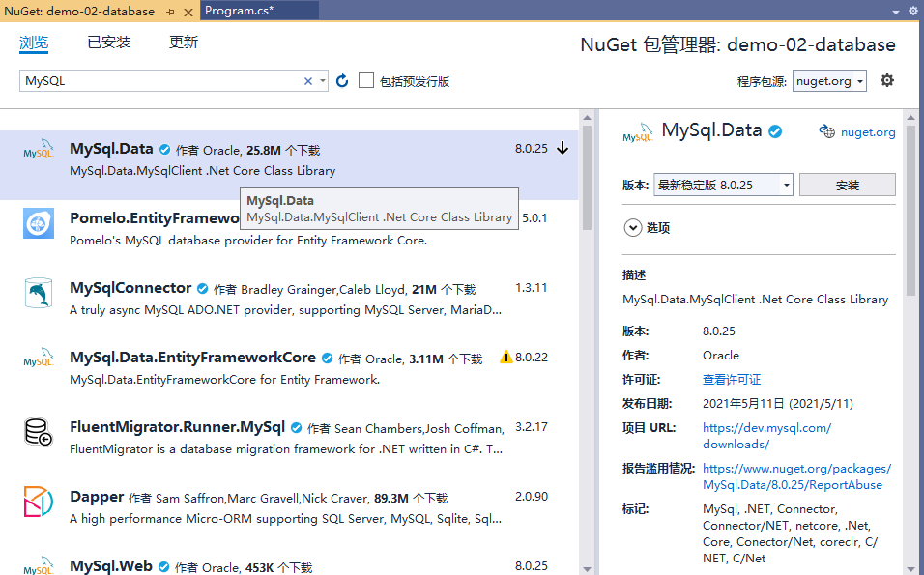Click the globe icon beside nuget.org link

point(826,131)
